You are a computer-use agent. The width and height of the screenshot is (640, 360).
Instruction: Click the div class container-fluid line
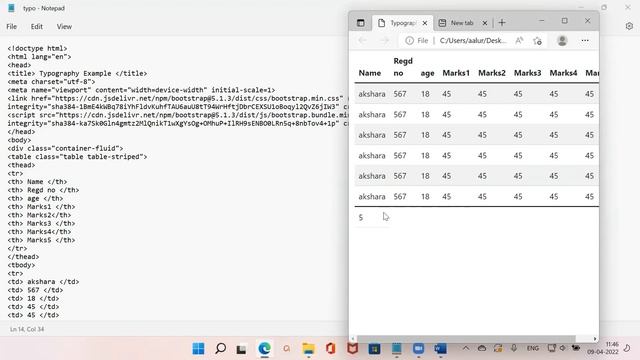[65, 149]
